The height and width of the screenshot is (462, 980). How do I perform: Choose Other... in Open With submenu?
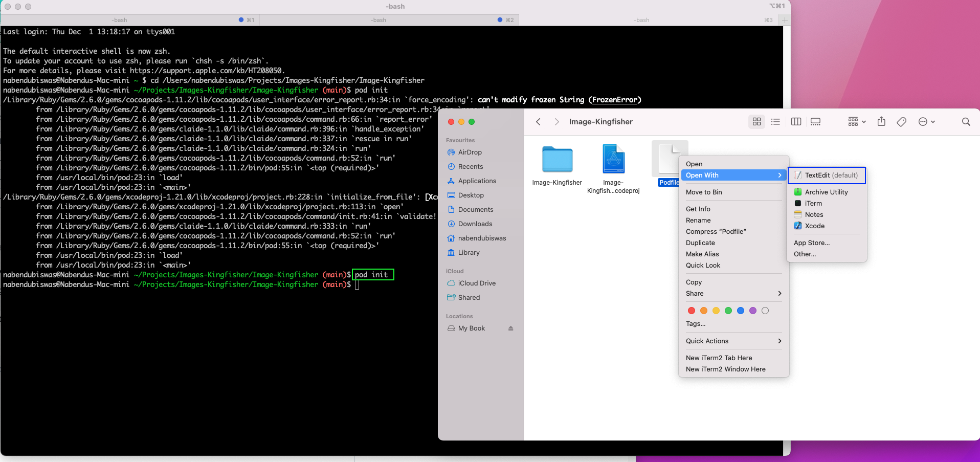827,254
